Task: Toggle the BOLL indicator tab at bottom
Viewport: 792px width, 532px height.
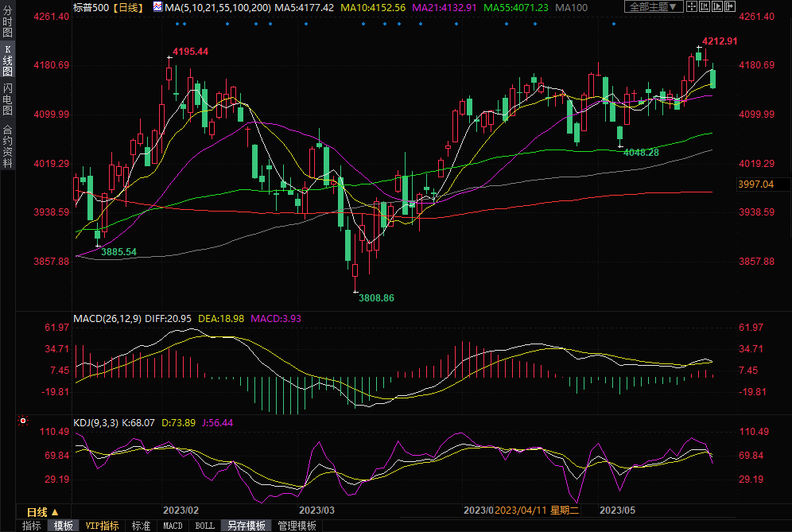Action: click(204, 526)
